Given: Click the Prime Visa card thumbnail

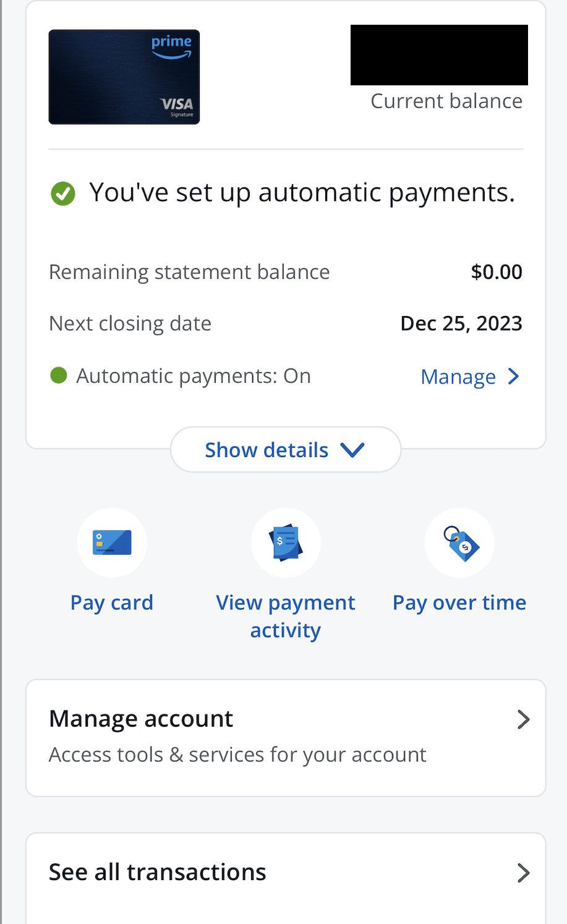Looking at the screenshot, I should [124, 76].
